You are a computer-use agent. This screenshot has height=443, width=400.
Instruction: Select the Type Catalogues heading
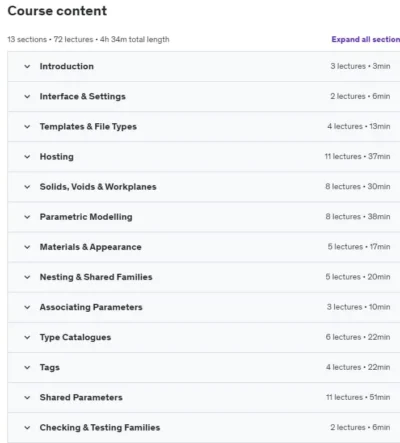tap(75, 337)
